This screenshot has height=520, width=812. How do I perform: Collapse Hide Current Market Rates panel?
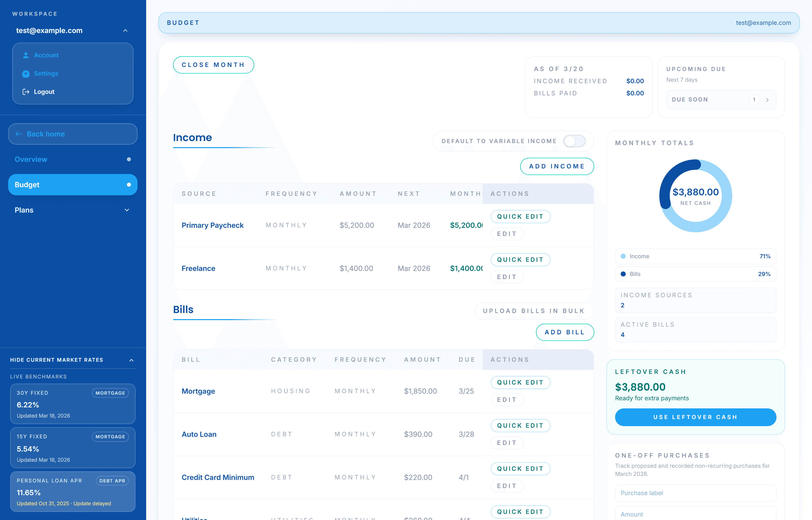pyautogui.click(x=131, y=360)
